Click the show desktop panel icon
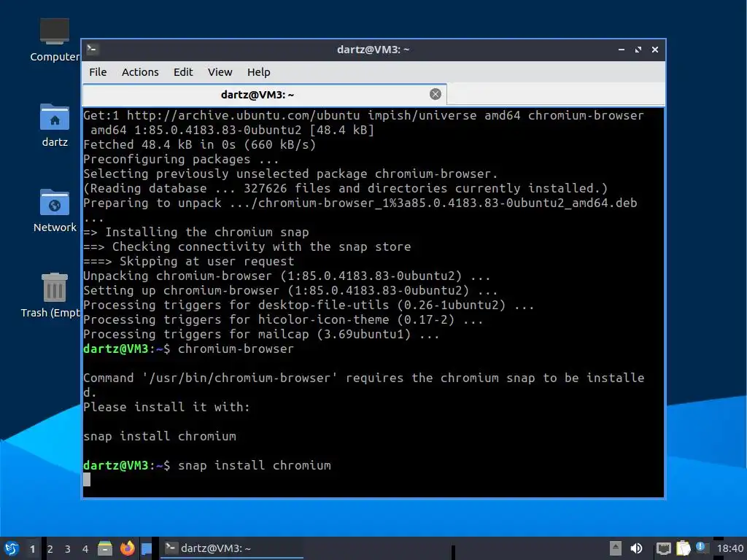The height and width of the screenshot is (560, 747). pos(146,548)
